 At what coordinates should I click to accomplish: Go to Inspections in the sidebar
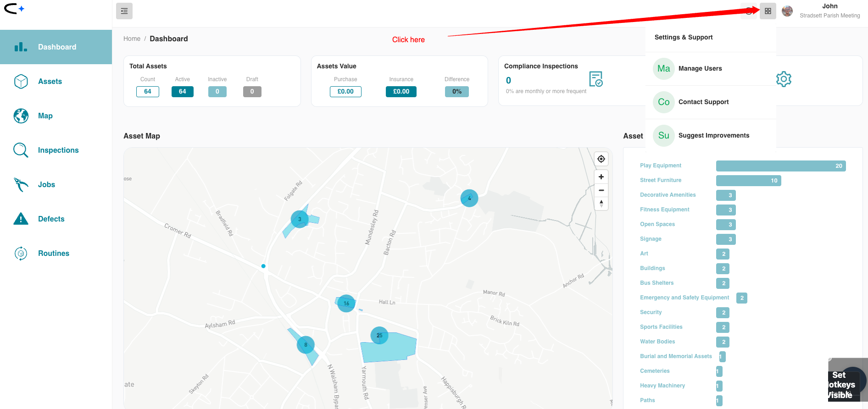click(58, 150)
